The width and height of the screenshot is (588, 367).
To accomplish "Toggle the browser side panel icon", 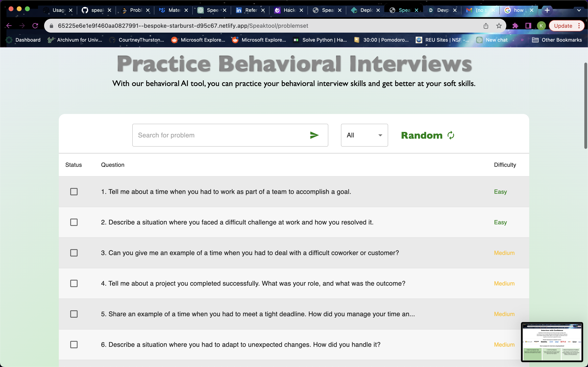I will pos(528,26).
